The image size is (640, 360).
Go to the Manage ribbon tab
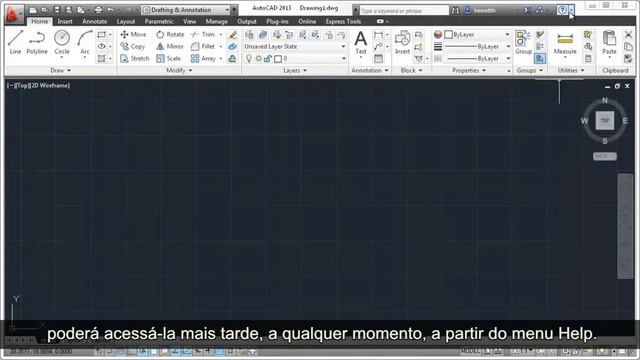pos(216,21)
